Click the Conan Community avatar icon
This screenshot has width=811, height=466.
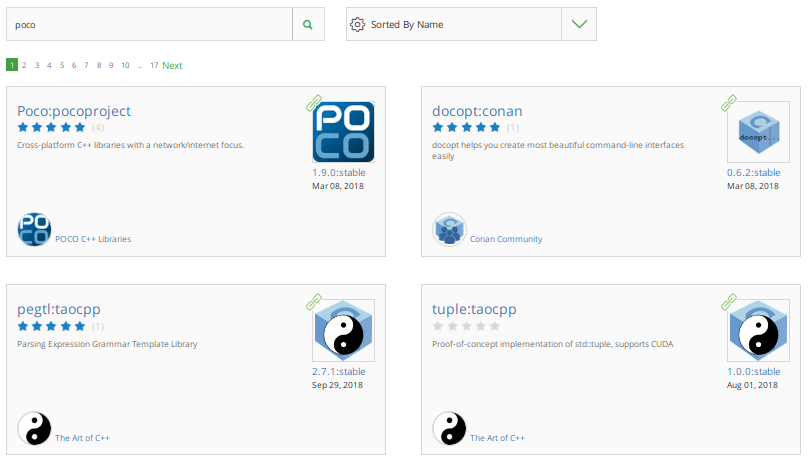(x=449, y=229)
